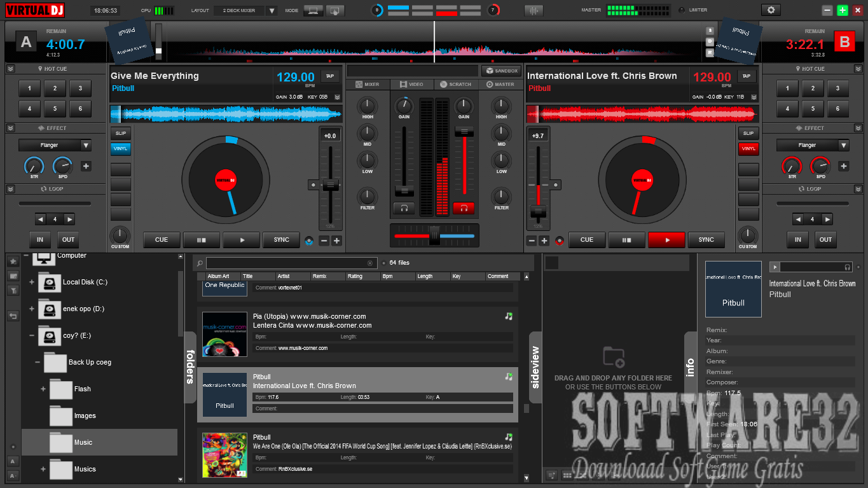Click the waveform icon in the top bar
Screen dimensions: 868x488
pyautogui.click(x=534, y=10)
